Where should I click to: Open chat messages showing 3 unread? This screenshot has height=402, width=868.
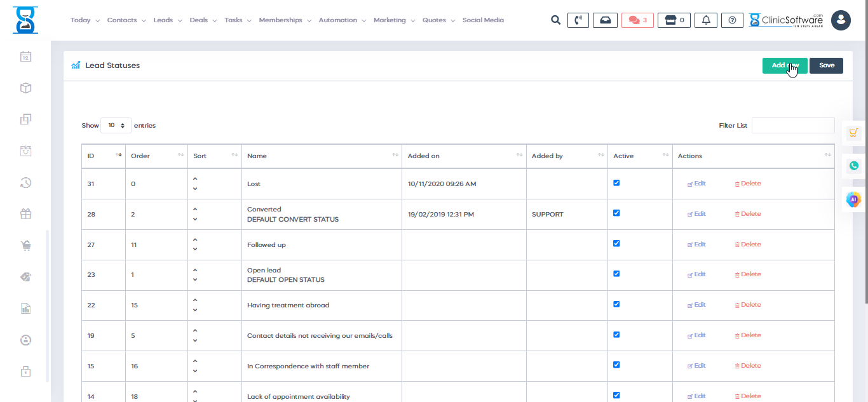(637, 20)
